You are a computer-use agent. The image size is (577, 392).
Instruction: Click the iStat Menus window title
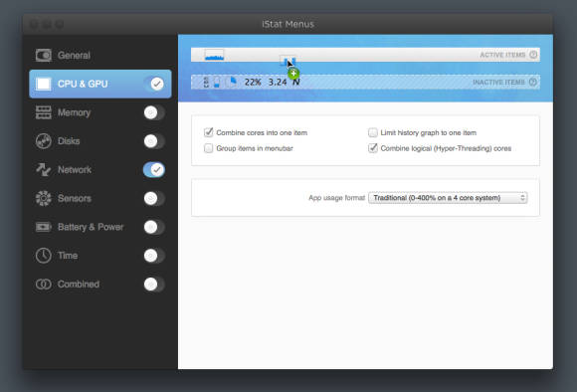pyautogui.click(x=288, y=24)
